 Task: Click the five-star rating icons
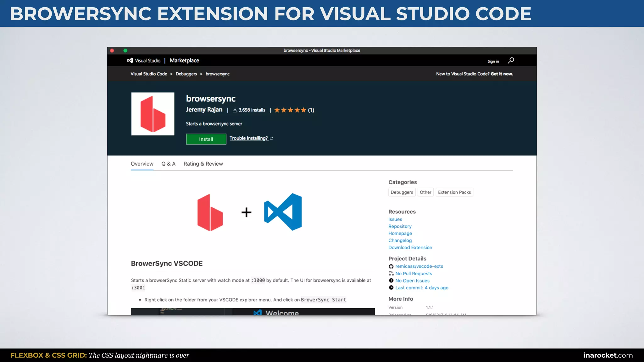[x=290, y=110]
